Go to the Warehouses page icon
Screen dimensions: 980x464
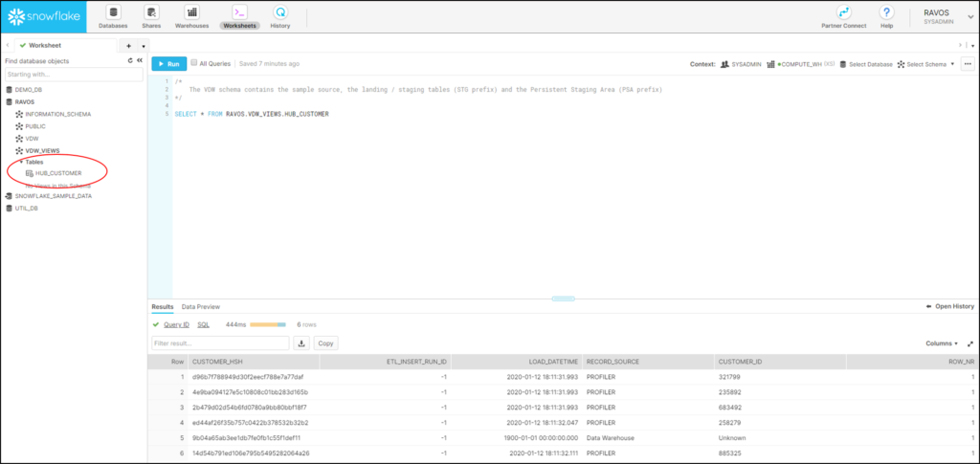click(192, 11)
